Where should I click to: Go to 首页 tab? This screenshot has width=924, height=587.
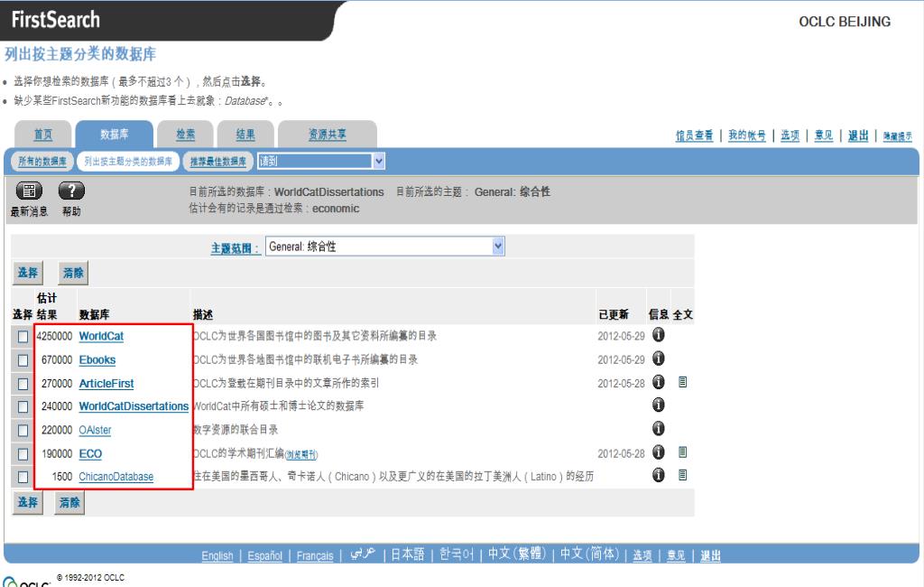[x=43, y=135]
